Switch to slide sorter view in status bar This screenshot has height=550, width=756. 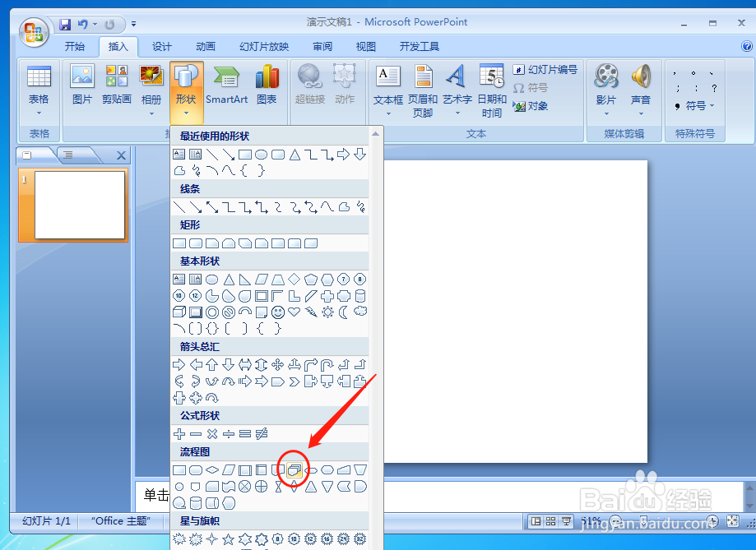pos(550,521)
